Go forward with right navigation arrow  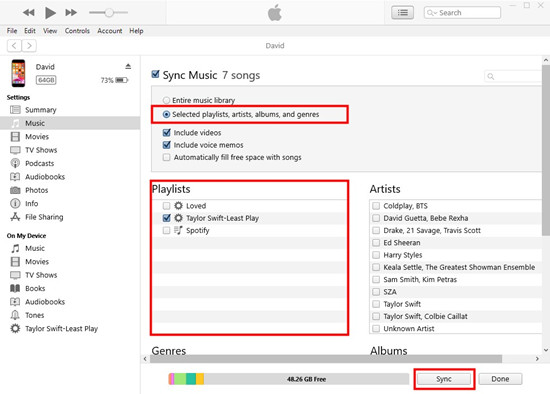29,46
